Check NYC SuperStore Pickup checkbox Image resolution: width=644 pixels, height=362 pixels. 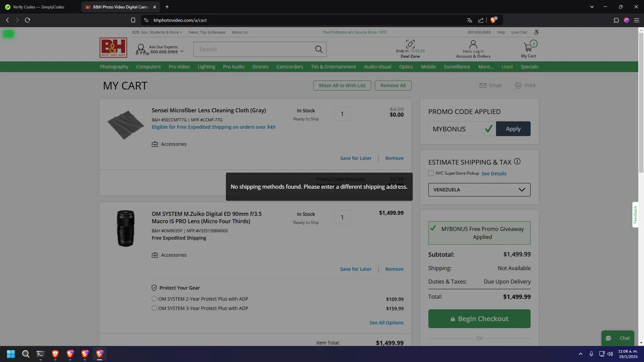pyautogui.click(x=431, y=173)
